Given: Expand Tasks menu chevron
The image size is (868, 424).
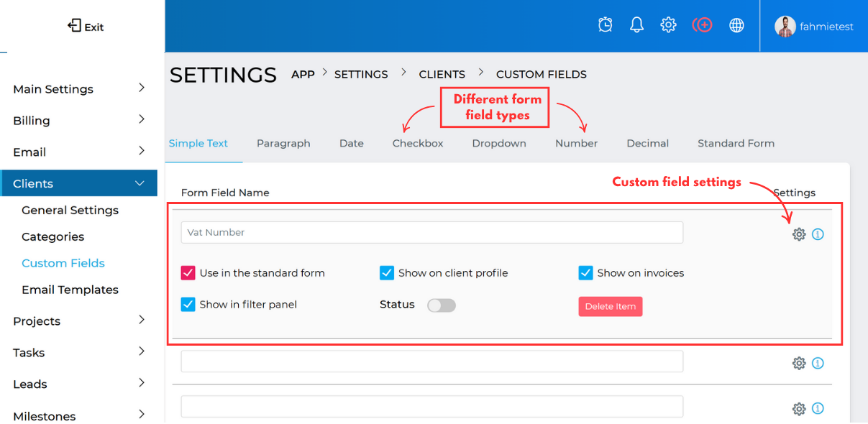Looking at the screenshot, I should click(x=142, y=351).
